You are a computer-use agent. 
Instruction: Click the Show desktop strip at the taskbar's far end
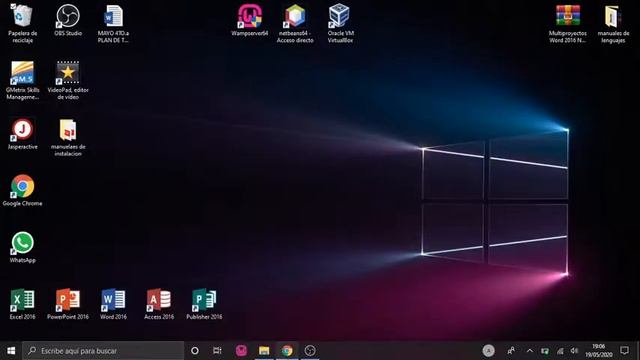pos(638,351)
